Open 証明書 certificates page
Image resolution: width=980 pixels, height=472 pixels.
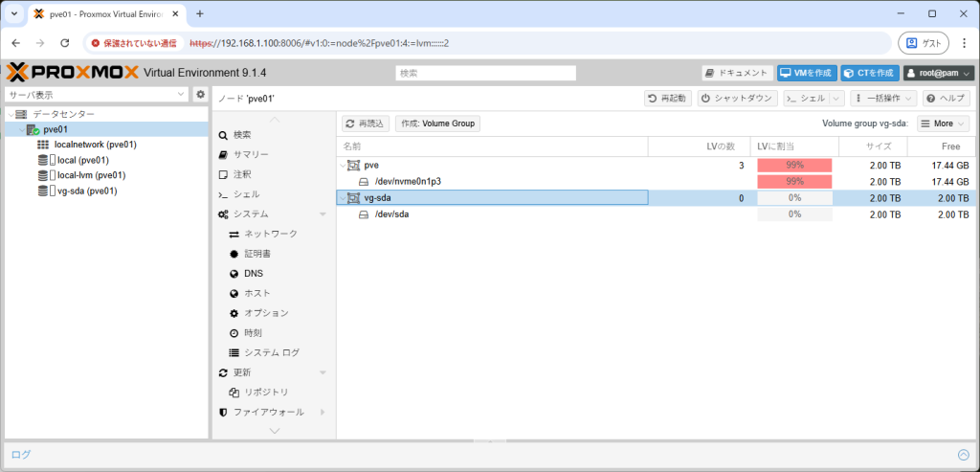[x=257, y=254]
